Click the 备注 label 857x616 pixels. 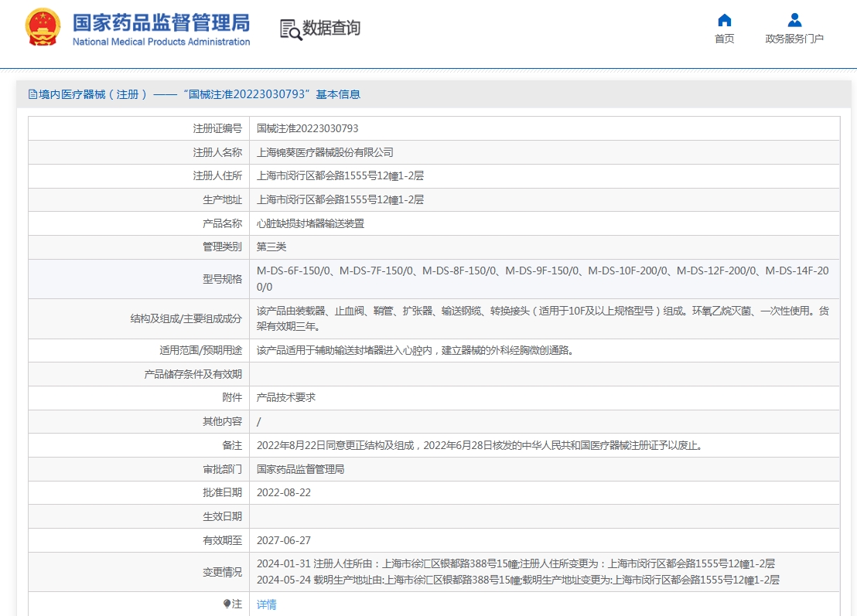(x=232, y=446)
